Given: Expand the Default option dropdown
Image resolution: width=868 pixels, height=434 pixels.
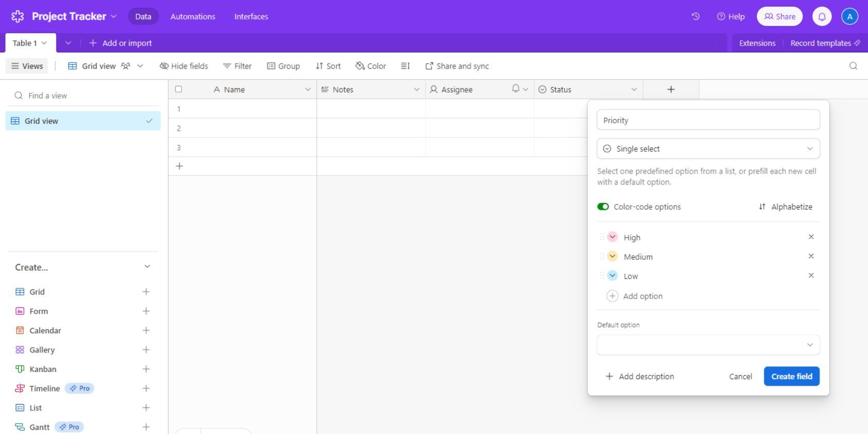Looking at the screenshot, I should pyautogui.click(x=708, y=345).
